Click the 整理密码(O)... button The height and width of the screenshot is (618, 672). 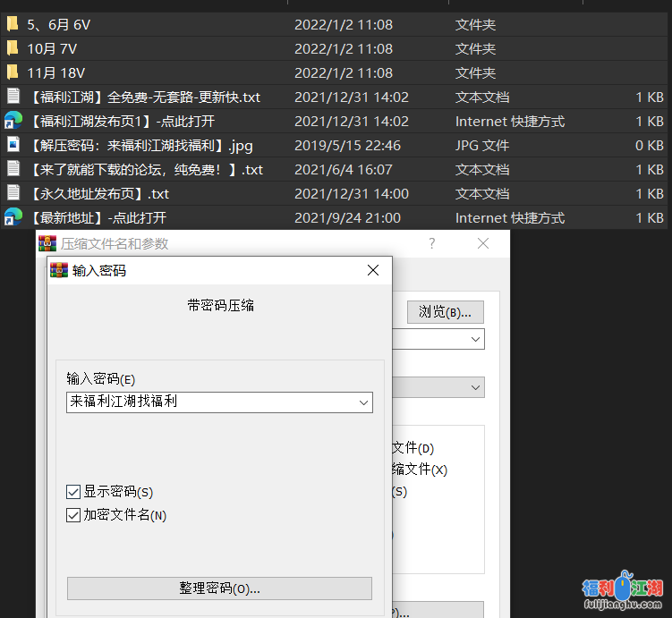pos(219,588)
